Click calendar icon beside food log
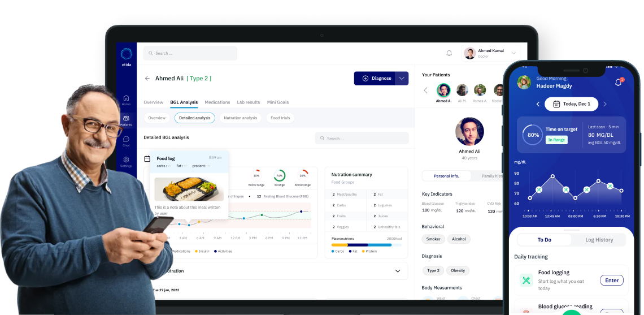This screenshot has width=644, height=315. point(147,158)
